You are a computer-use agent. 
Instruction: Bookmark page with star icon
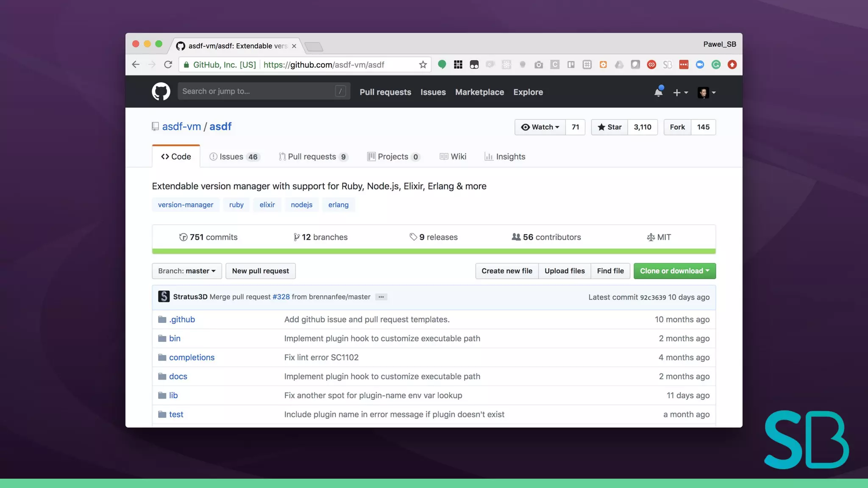pyautogui.click(x=423, y=65)
